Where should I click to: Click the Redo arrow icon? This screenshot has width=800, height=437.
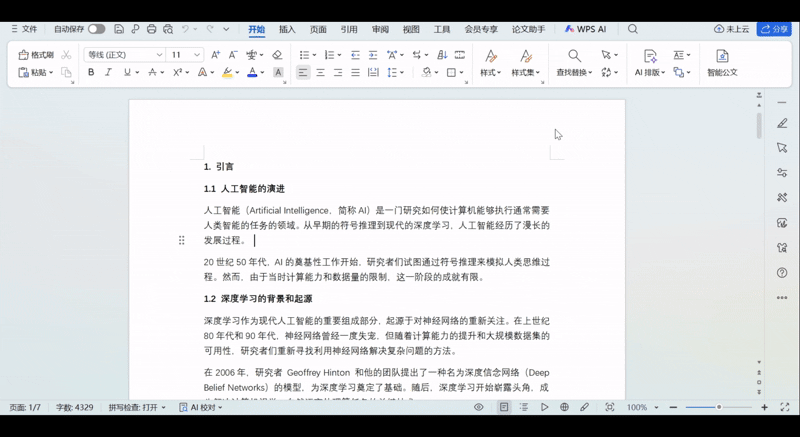[x=210, y=29]
